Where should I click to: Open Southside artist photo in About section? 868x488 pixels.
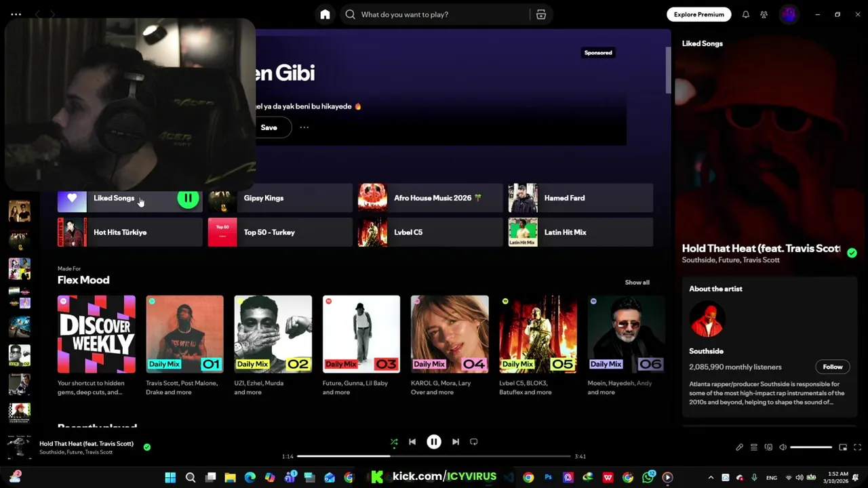click(x=707, y=319)
